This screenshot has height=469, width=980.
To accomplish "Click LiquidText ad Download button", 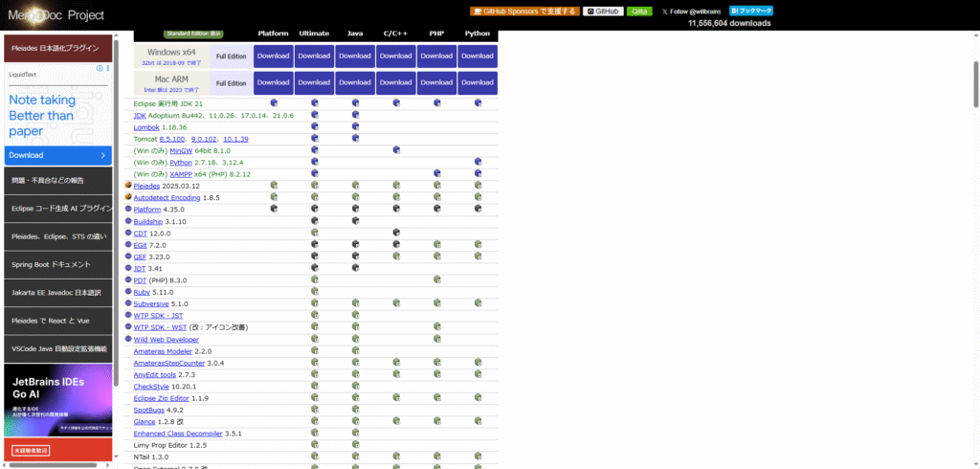I will tap(58, 155).
